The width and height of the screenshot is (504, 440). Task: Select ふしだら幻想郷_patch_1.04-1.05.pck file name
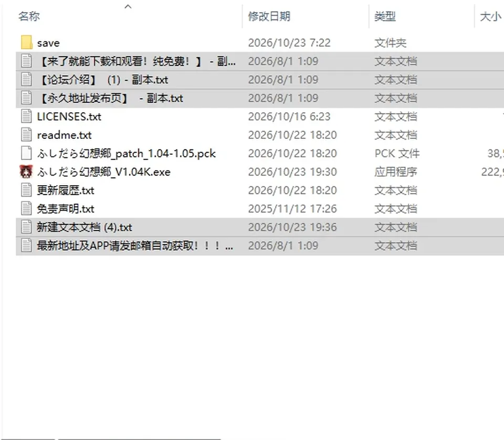pyautogui.click(x=127, y=154)
